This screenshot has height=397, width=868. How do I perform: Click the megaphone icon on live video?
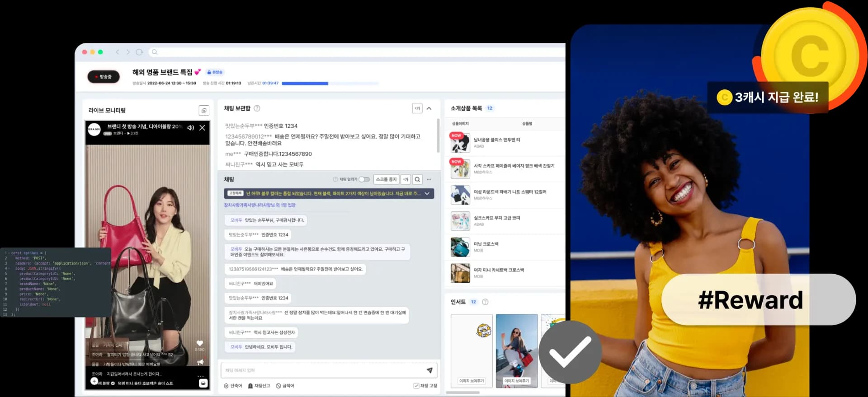click(x=200, y=362)
